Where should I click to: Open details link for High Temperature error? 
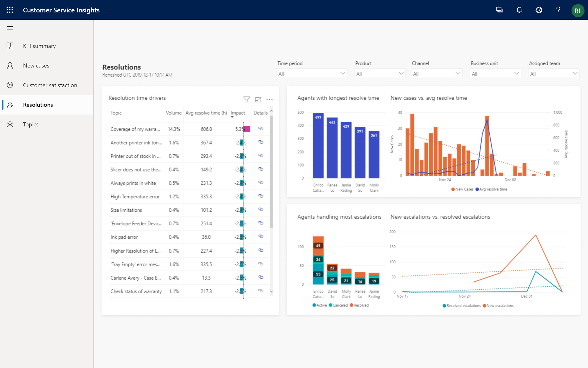click(x=261, y=196)
